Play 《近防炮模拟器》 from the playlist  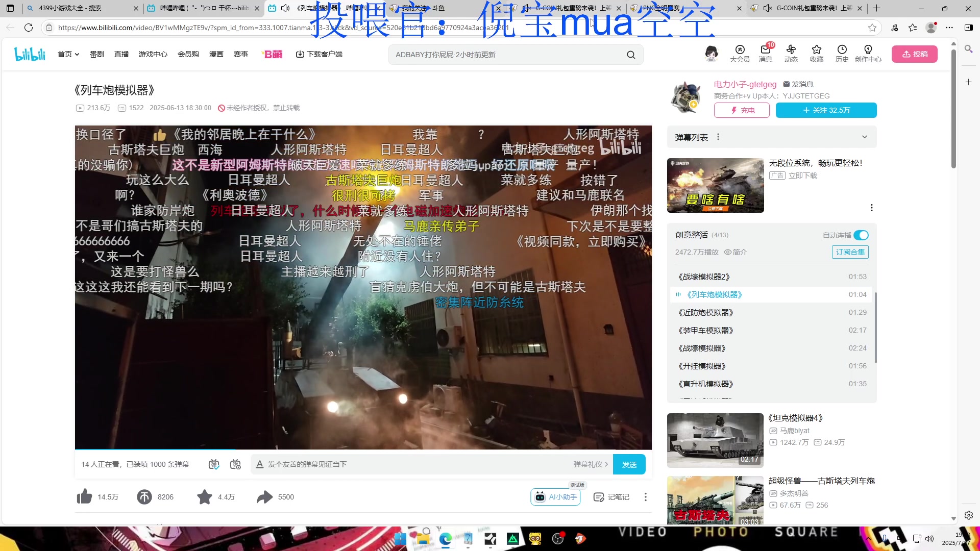772,312
